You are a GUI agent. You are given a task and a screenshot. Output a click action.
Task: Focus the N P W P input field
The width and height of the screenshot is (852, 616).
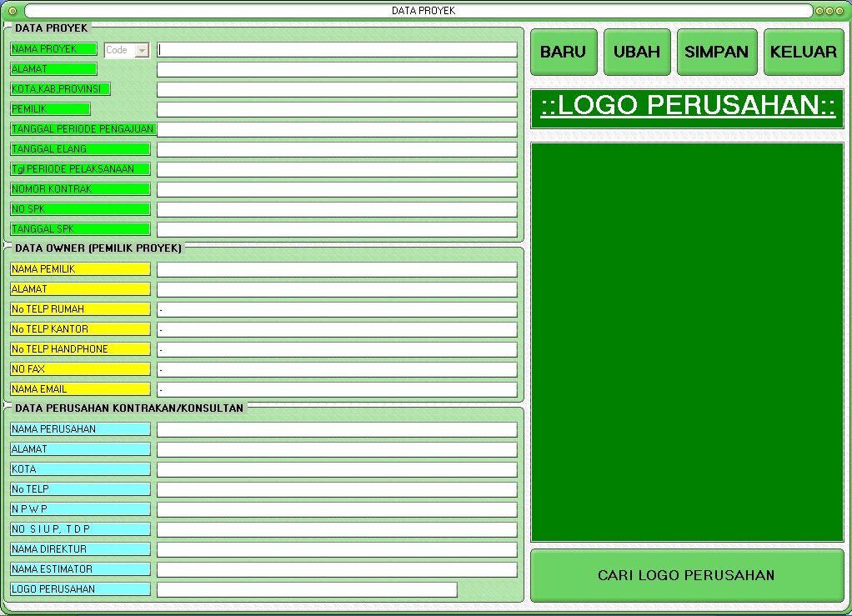coord(337,510)
